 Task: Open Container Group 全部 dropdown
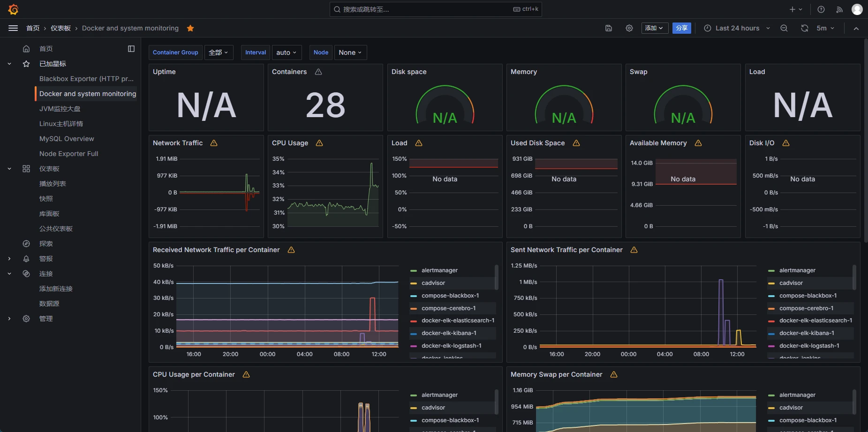(x=219, y=52)
